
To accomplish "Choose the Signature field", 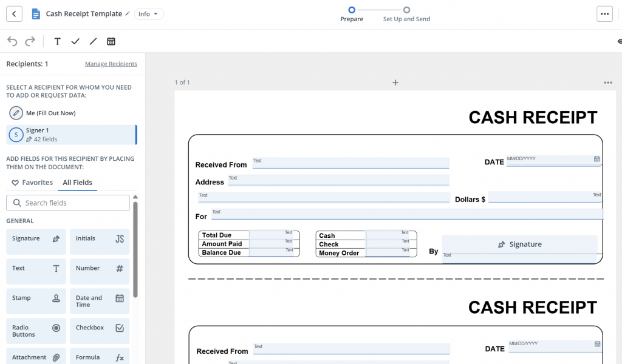I will pos(36,241).
